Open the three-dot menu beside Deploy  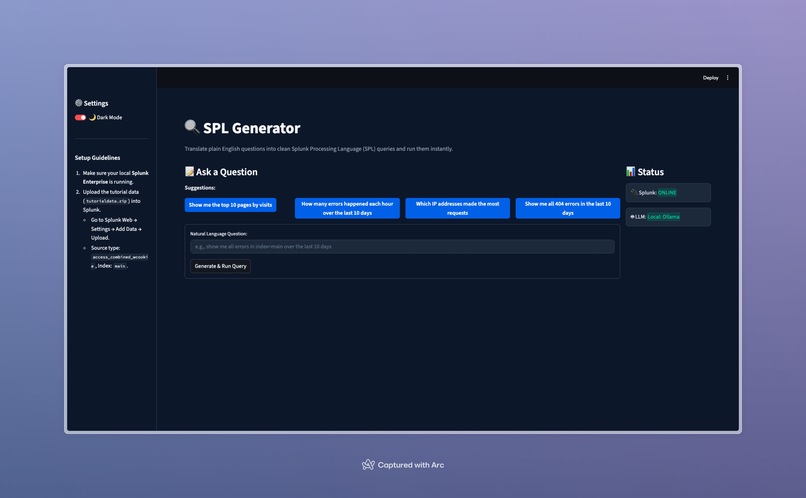coord(727,78)
